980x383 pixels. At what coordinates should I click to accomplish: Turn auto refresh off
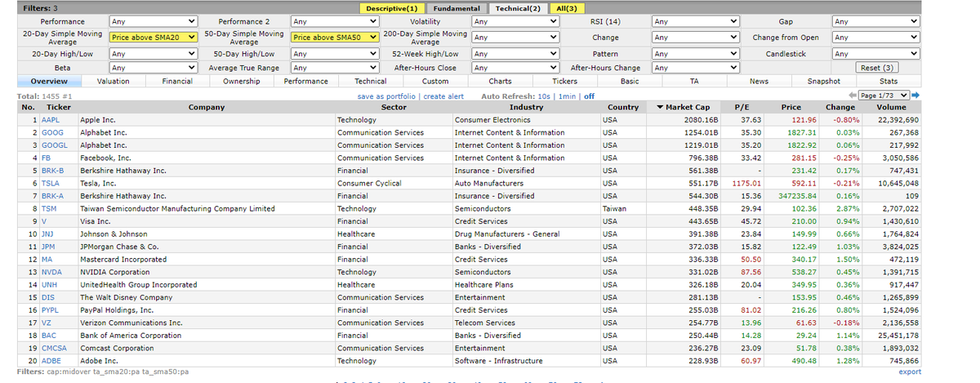tap(589, 96)
